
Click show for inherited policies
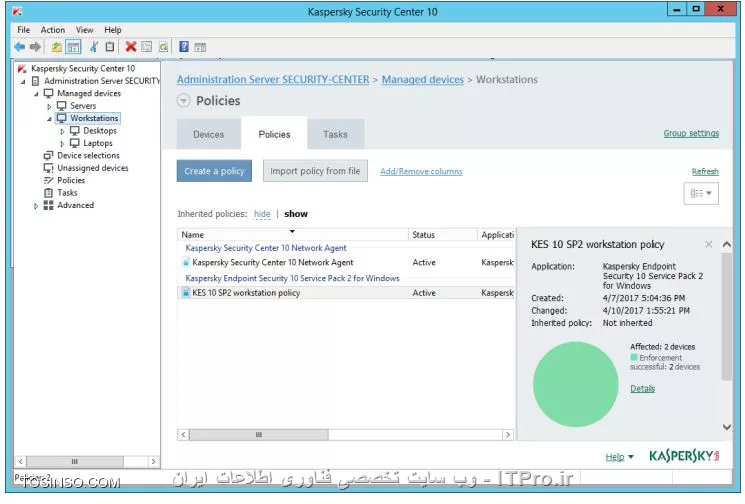[296, 214]
